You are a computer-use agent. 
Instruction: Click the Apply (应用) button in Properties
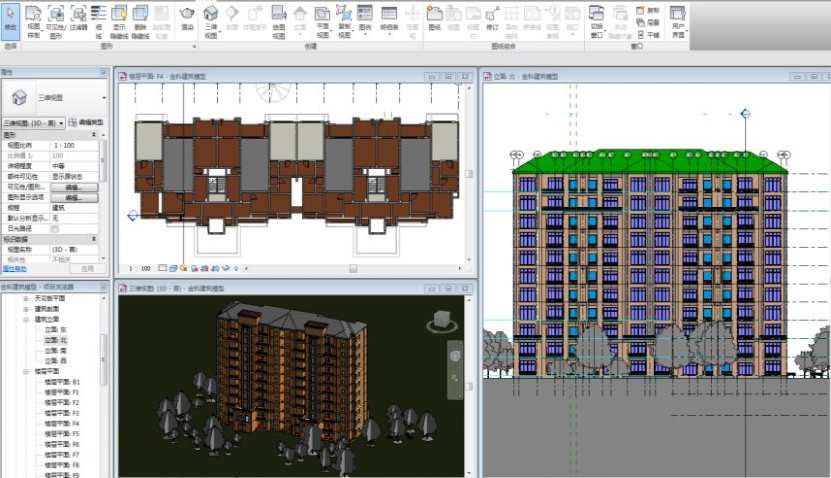(87, 269)
